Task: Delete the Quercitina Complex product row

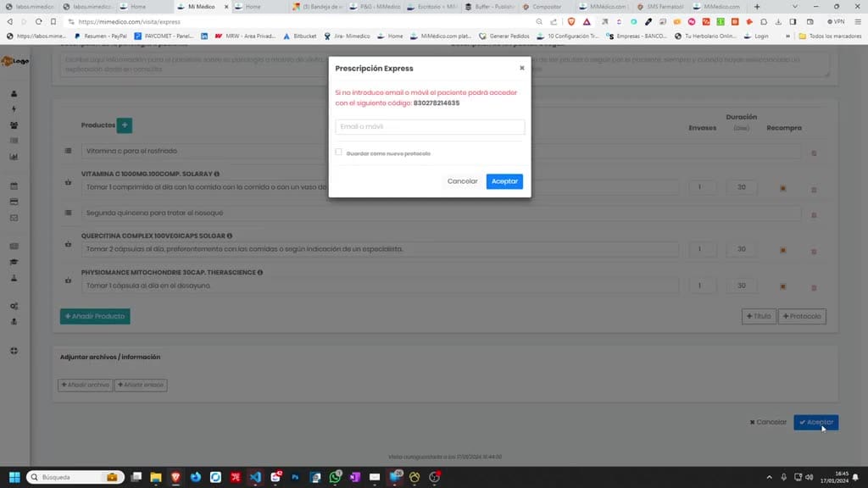Action: pyautogui.click(x=814, y=251)
